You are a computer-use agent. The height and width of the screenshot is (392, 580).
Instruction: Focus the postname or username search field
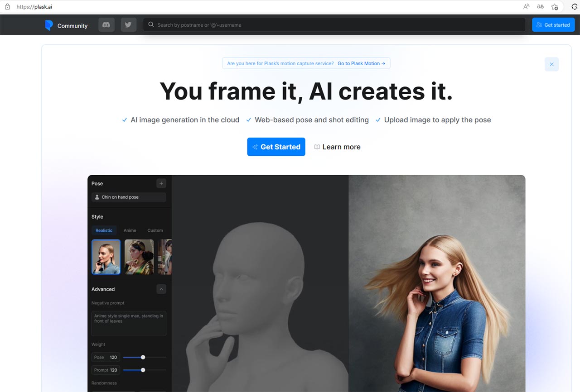point(335,25)
